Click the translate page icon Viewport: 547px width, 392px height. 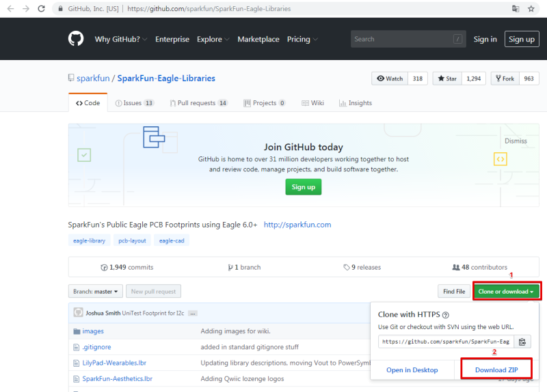(x=516, y=9)
